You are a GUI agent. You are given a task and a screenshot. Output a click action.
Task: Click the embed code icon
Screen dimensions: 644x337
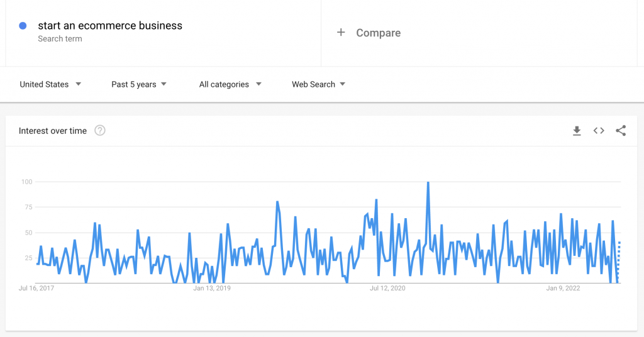click(599, 131)
